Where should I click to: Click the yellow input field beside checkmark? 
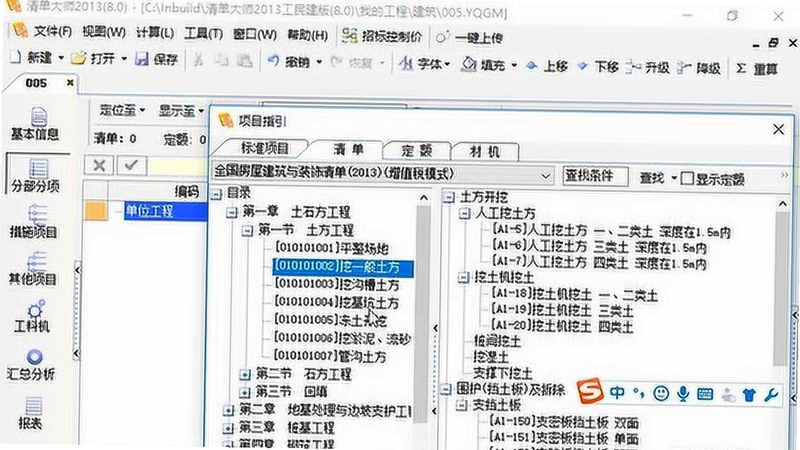click(x=178, y=166)
